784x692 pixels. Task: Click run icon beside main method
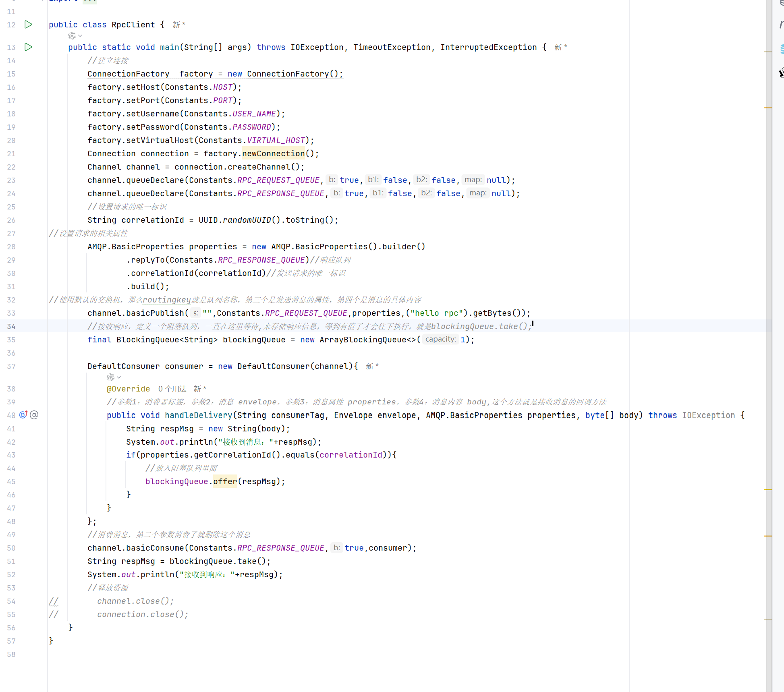click(x=28, y=47)
